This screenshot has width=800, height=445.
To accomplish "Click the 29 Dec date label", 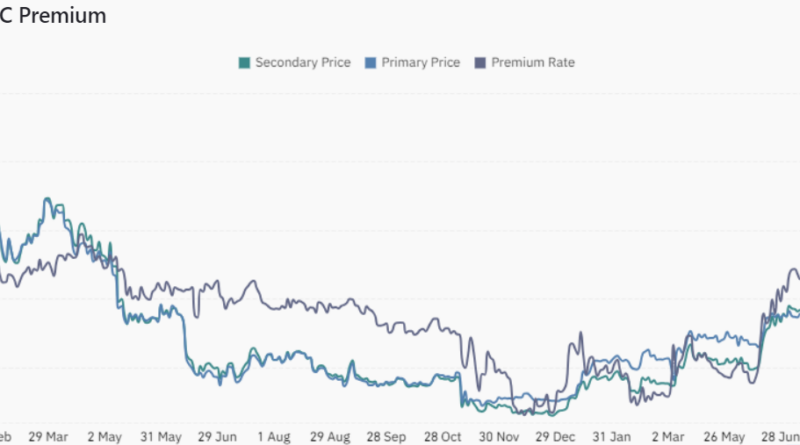I will coord(554,437).
